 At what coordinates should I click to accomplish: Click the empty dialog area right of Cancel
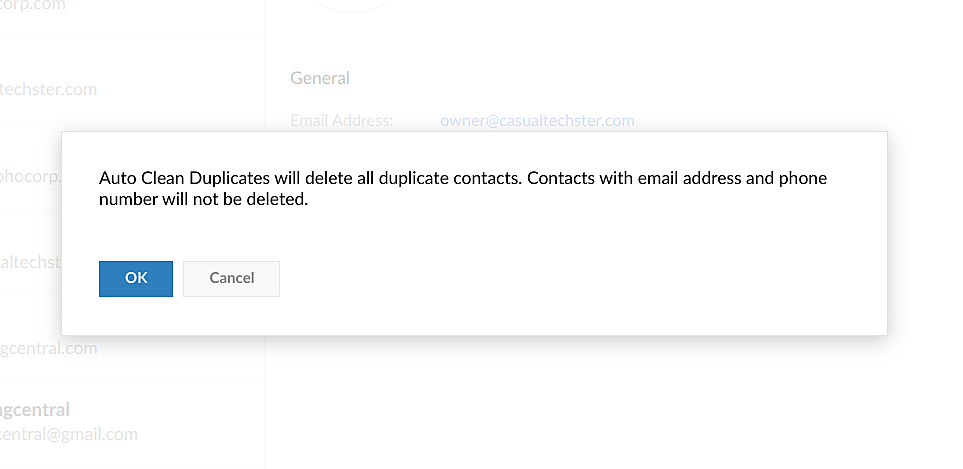pyautogui.click(x=580, y=279)
